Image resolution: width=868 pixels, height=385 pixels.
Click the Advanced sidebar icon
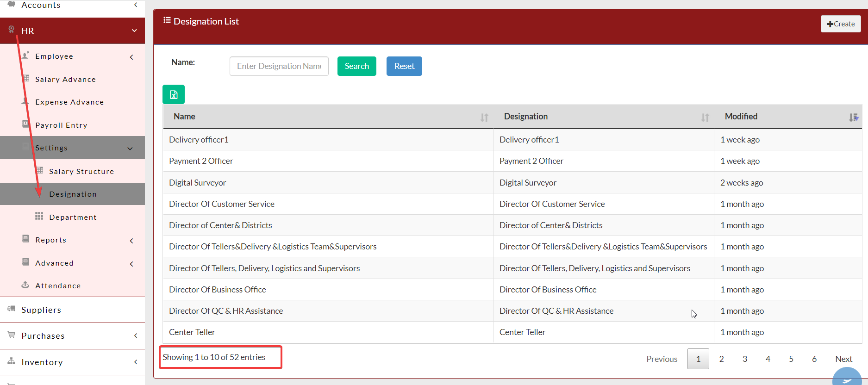[x=26, y=262]
